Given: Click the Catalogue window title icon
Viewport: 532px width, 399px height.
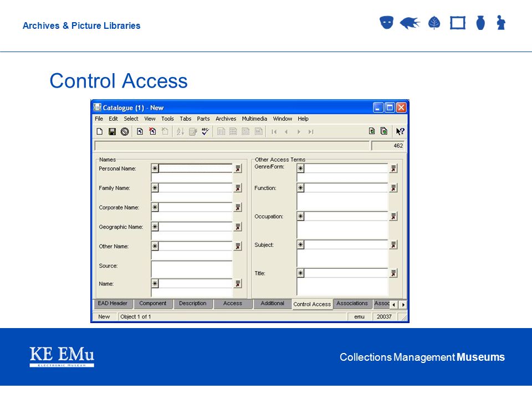Looking at the screenshot, I should (98, 107).
